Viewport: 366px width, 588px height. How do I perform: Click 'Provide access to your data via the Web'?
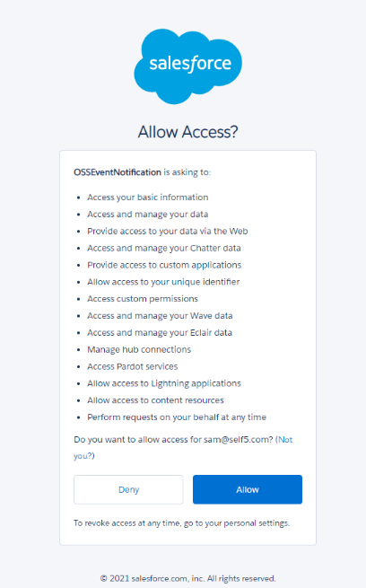coord(168,231)
